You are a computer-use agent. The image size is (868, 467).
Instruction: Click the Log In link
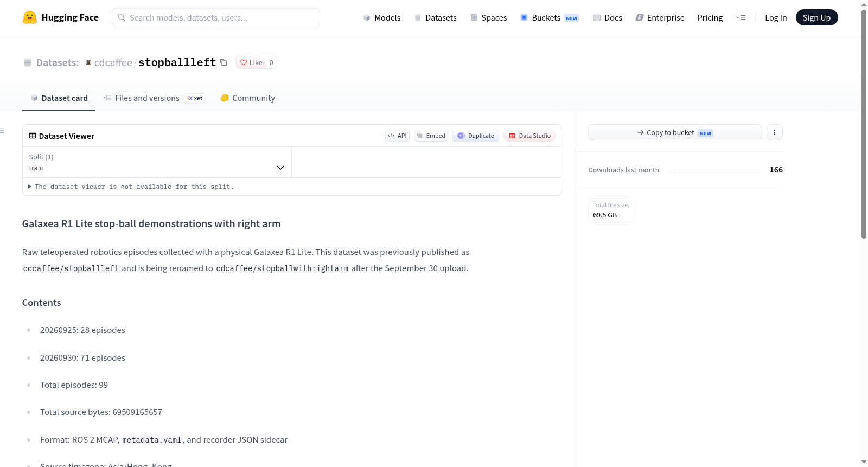(x=776, y=17)
